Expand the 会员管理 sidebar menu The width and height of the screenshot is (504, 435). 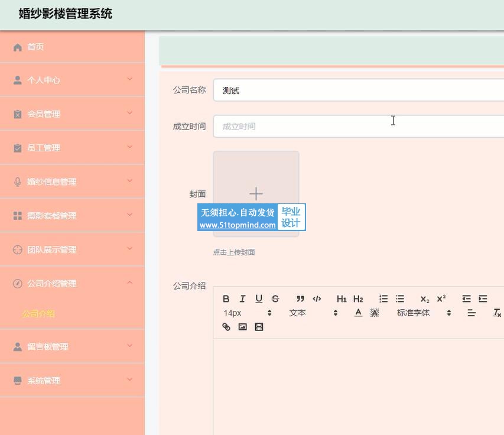72,114
